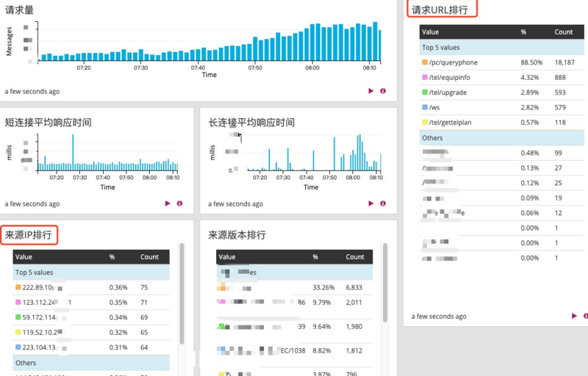The width and height of the screenshot is (588, 376).
Task: Click the green swatch beside IP 59.172.114
Action: click(x=18, y=317)
